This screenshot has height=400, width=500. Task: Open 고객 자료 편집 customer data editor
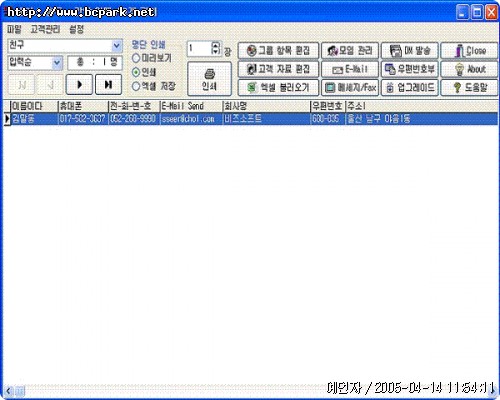pyautogui.click(x=278, y=69)
